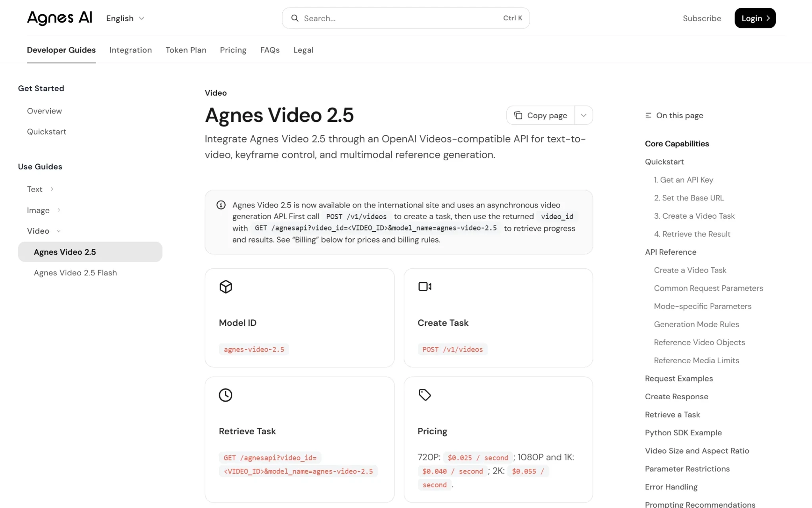Viewport: 812px width, 508px height.
Task: Jump to Python SDK Example
Action: click(x=683, y=433)
